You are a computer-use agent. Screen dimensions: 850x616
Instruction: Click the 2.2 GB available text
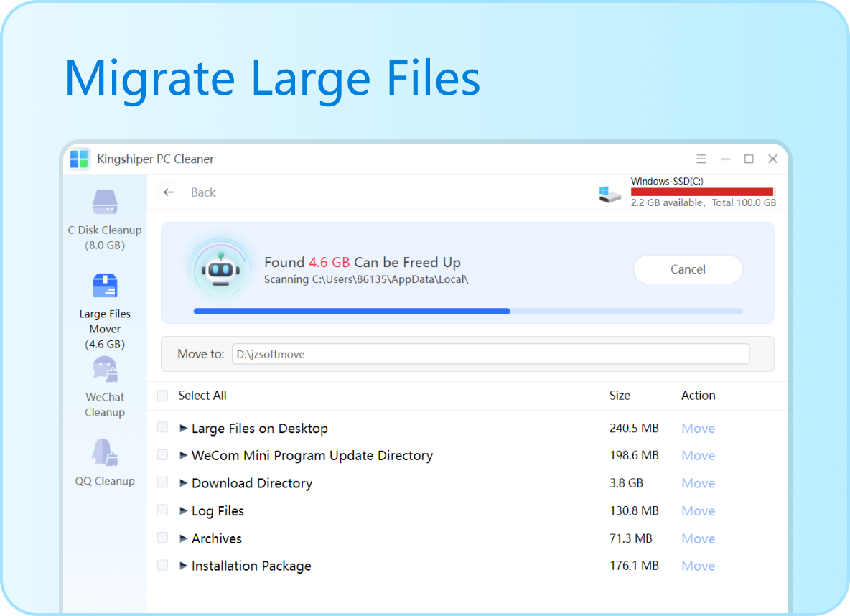click(x=667, y=202)
